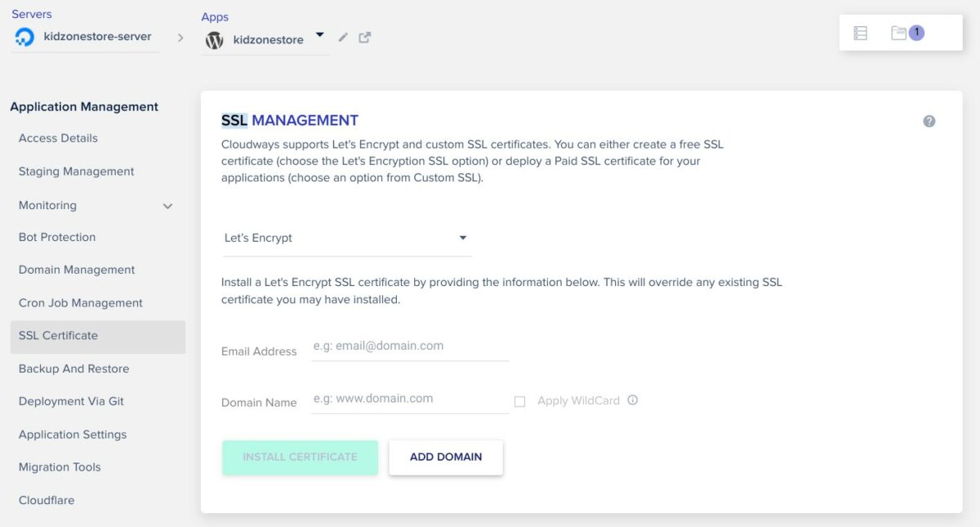Open app in new tab icon
Screen dimensions: 980x527
pyautogui.click(x=365, y=38)
